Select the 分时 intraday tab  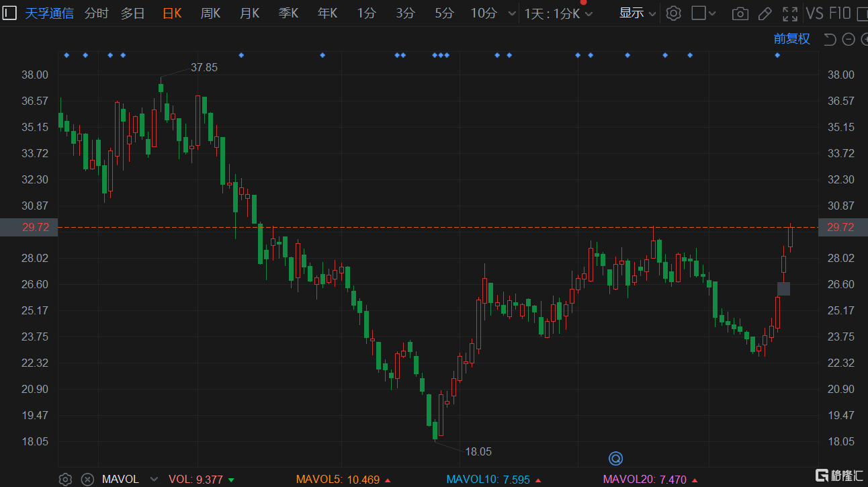point(96,13)
